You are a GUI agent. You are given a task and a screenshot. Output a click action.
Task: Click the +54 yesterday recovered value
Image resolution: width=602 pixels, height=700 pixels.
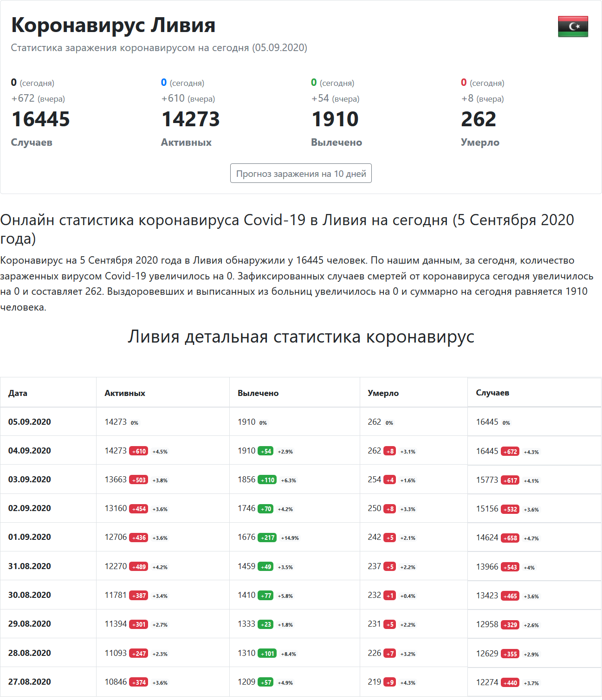point(320,98)
